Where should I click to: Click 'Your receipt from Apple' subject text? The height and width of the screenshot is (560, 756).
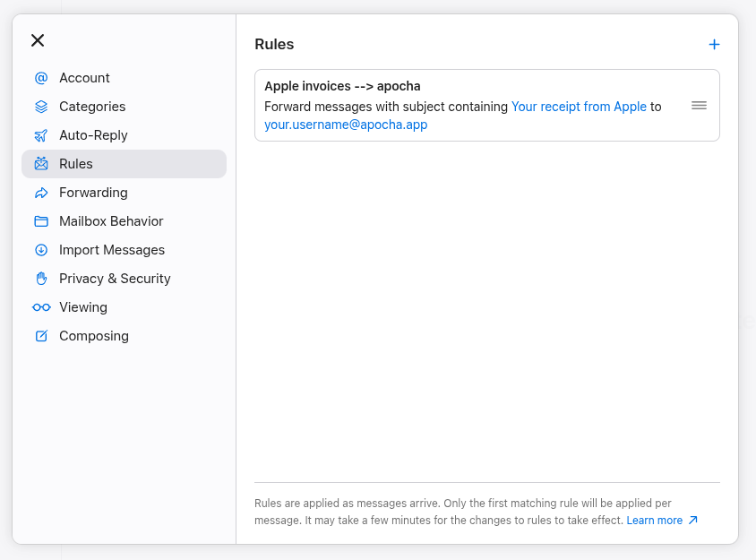pyautogui.click(x=579, y=107)
